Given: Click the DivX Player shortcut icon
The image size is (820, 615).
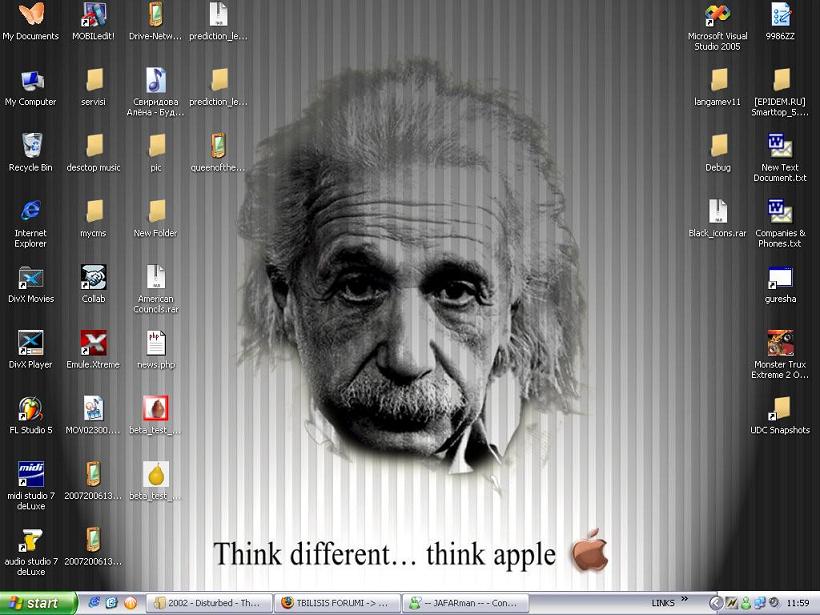Looking at the screenshot, I should [31, 343].
